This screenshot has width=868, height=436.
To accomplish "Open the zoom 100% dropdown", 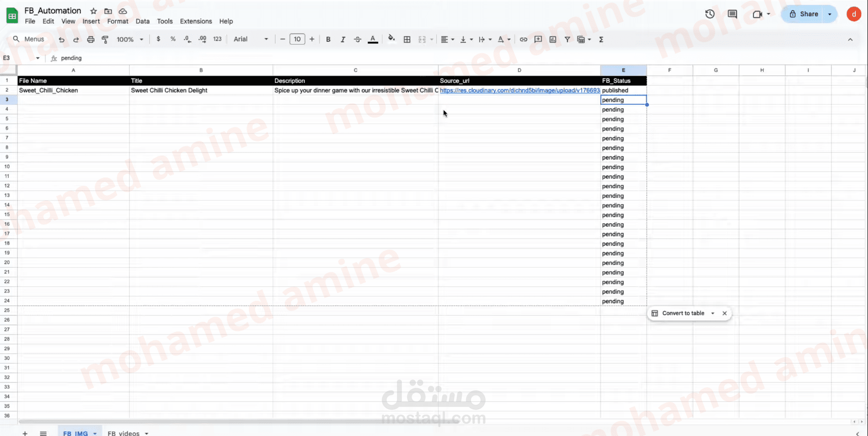I will [x=130, y=40].
